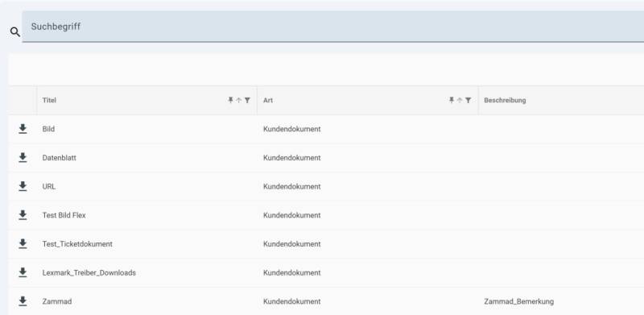Open the Titel column filter
Viewport: 644px width, 315px height.
point(247,100)
